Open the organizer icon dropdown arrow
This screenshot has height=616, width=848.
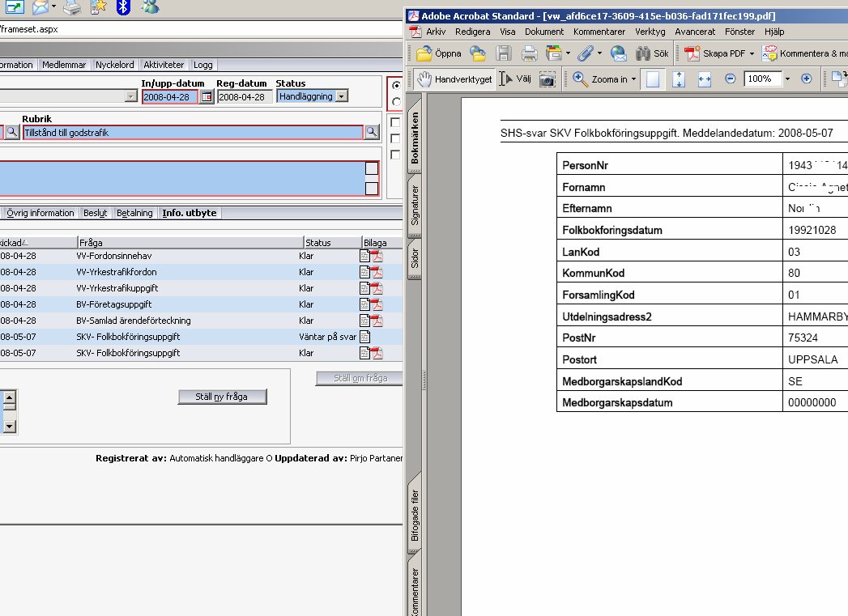568,53
